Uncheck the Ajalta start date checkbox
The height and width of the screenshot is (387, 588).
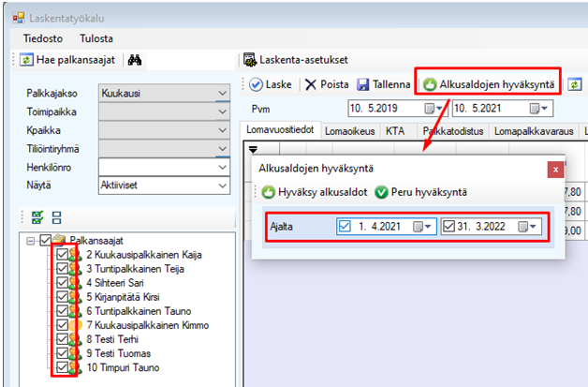coord(344,227)
